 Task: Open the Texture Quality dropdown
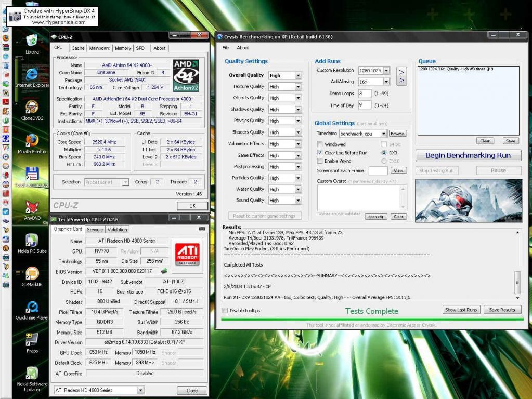point(298,87)
